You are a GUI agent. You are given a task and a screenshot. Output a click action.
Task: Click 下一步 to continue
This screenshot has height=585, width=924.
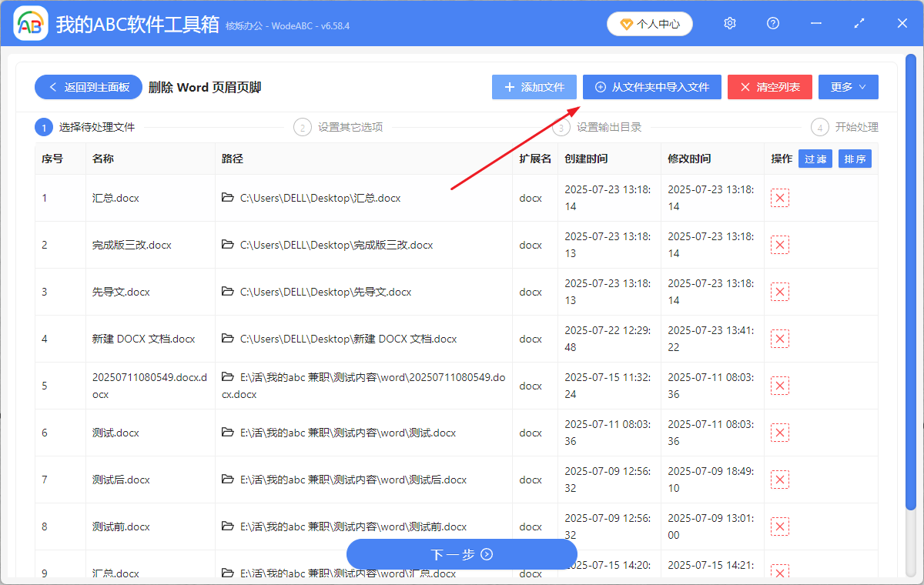(x=461, y=553)
